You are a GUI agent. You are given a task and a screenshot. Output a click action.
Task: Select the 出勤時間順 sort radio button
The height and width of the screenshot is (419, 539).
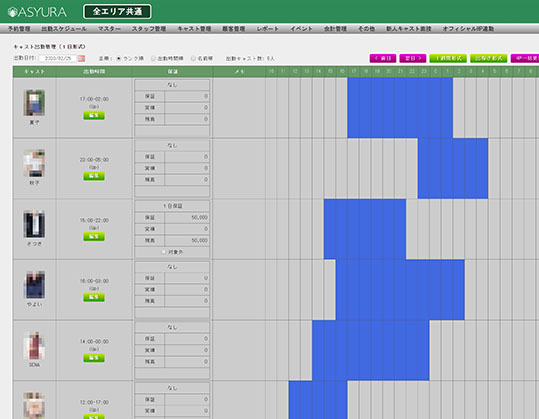click(154, 59)
